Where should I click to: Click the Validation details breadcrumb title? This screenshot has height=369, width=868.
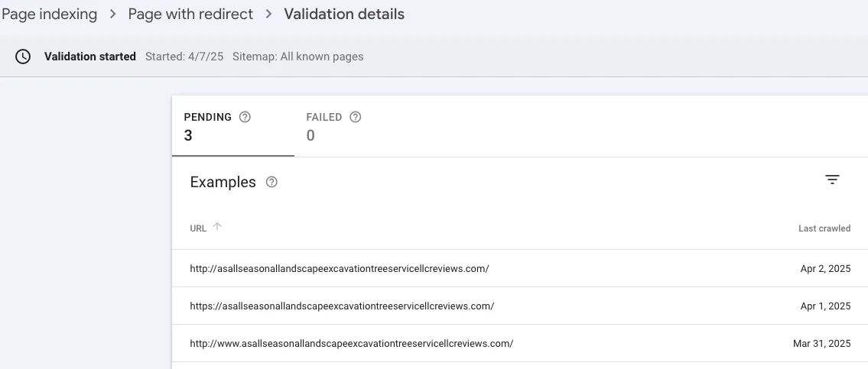point(344,14)
